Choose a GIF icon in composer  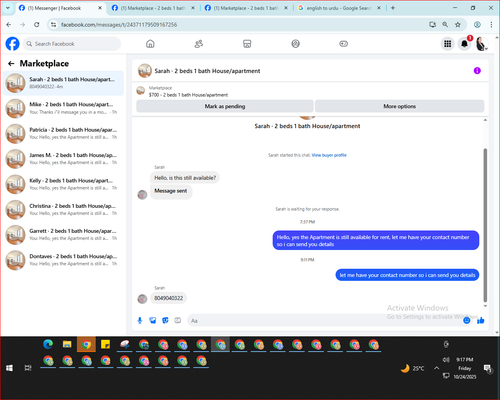coord(178,320)
